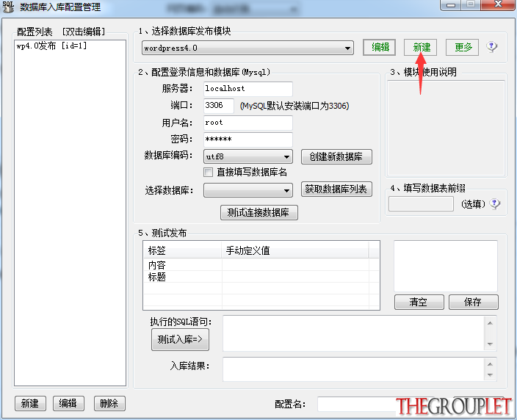
Task: Focus the table prefix input field
Action: (x=421, y=204)
